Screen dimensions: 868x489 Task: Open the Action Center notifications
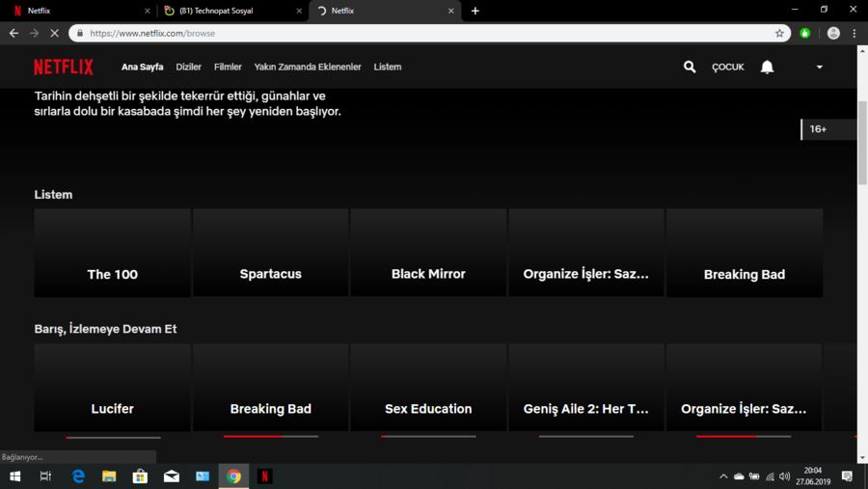pos(847,476)
